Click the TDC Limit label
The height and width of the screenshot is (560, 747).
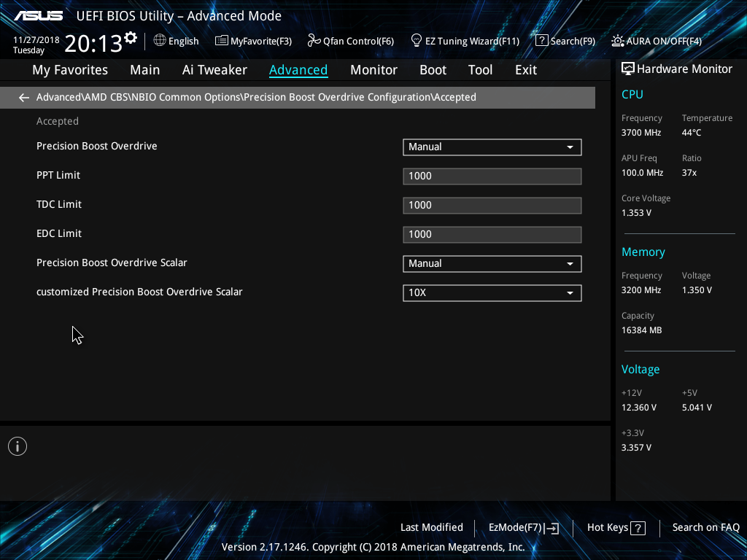click(x=58, y=204)
